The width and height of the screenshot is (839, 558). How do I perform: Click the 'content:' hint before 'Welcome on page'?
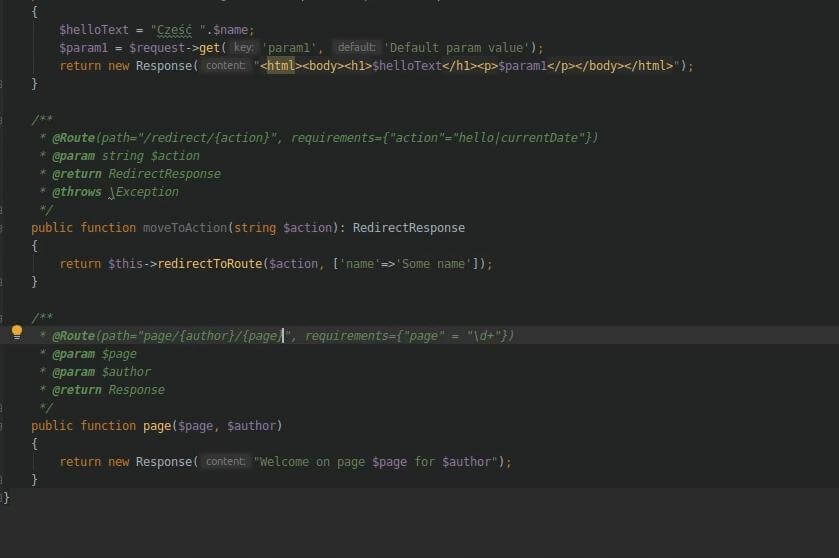[x=226, y=462]
